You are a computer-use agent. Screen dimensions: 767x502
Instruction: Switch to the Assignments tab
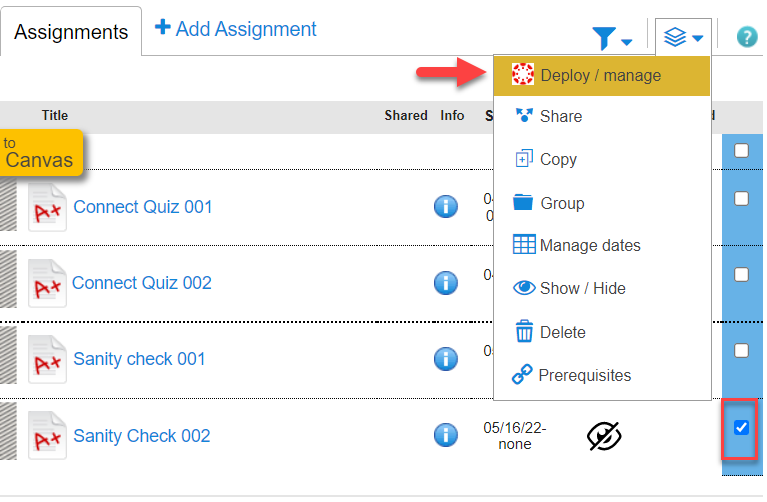71,32
